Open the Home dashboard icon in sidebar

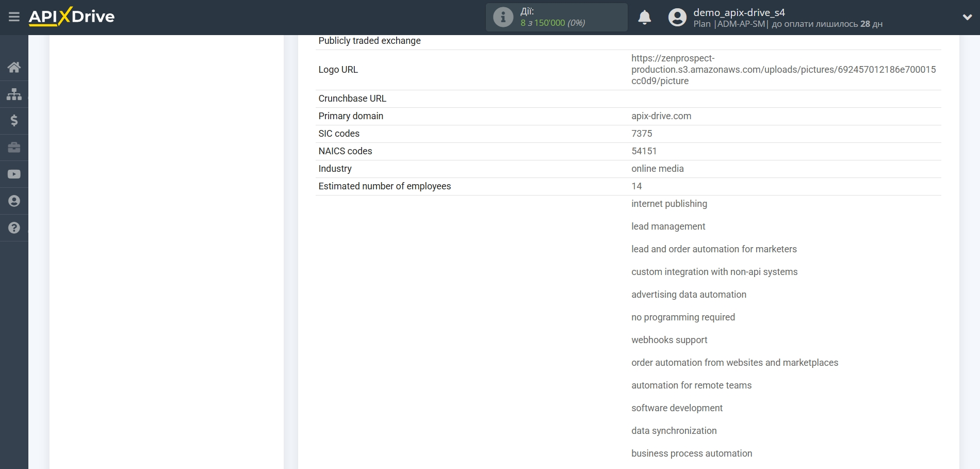tap(14, 67)
